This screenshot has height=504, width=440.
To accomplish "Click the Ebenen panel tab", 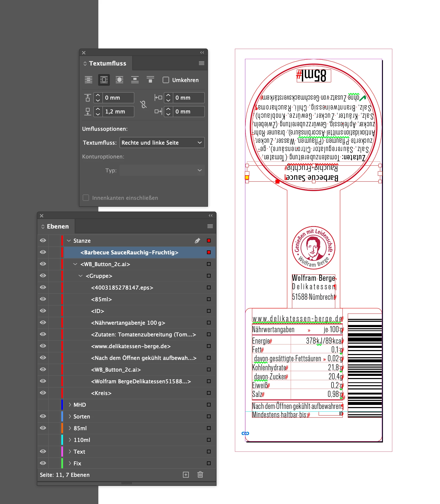I will [x=56, y=226].
